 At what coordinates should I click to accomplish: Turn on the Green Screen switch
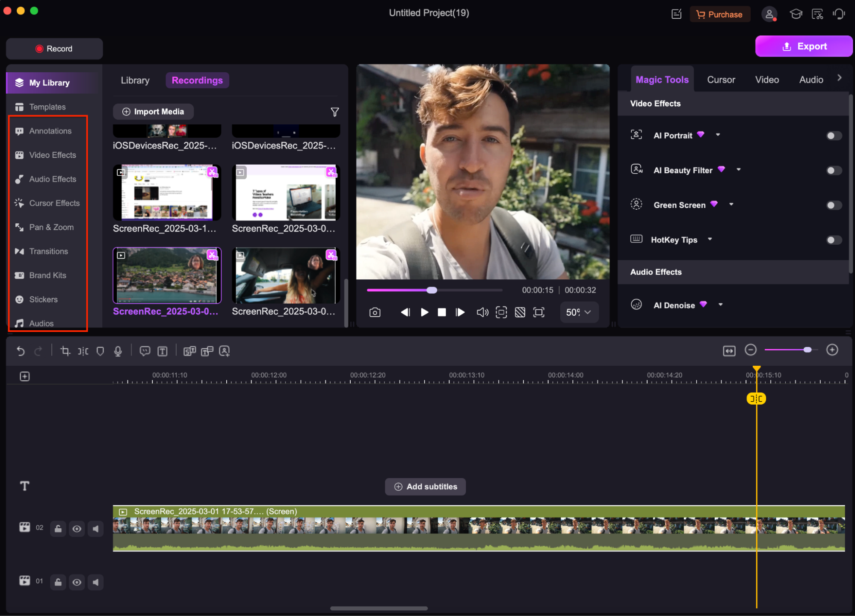pos(833,205)
